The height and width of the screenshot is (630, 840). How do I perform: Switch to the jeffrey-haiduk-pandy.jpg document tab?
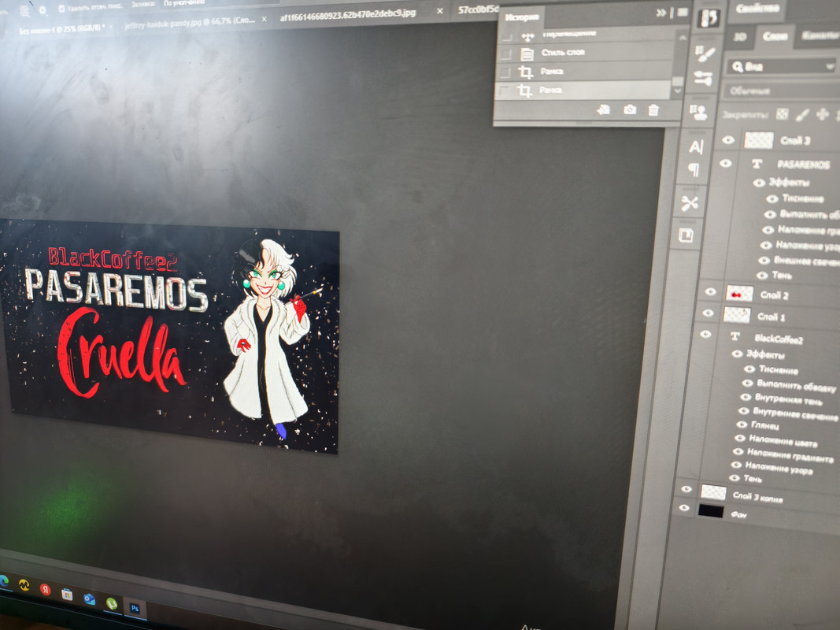[190, 23]
